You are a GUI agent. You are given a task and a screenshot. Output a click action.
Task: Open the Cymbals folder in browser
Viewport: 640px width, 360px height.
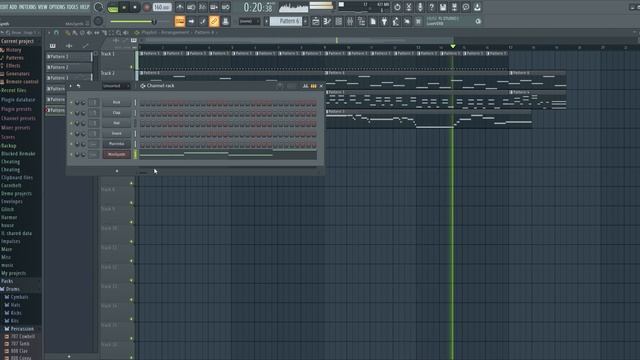pyautogui.click(x=16, y=297)
